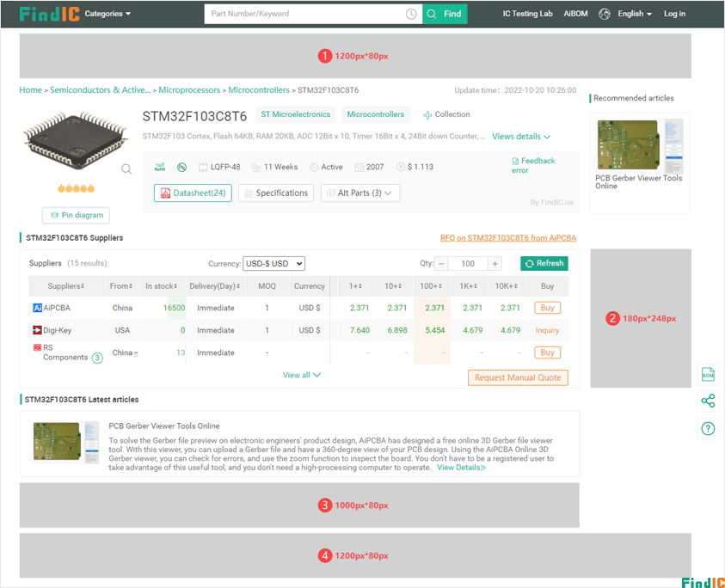Open the USD currency selector
Viewport: 725px width, 588px height.
coord(273,264)
